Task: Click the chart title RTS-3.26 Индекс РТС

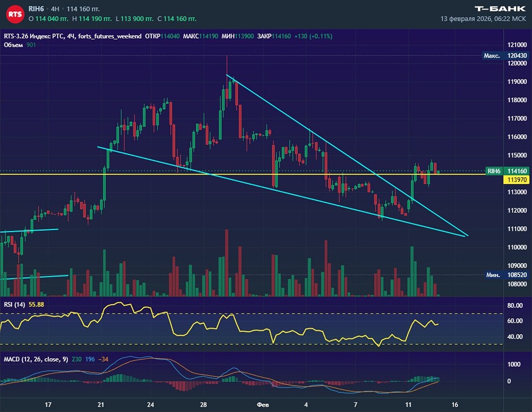Action: coord(34,36)
